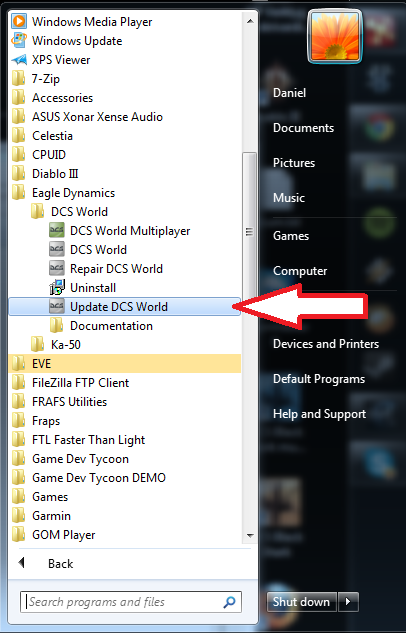Click the Accessories folder icon
Viewport: 406px width, 633px height.
tap(19, 97)
